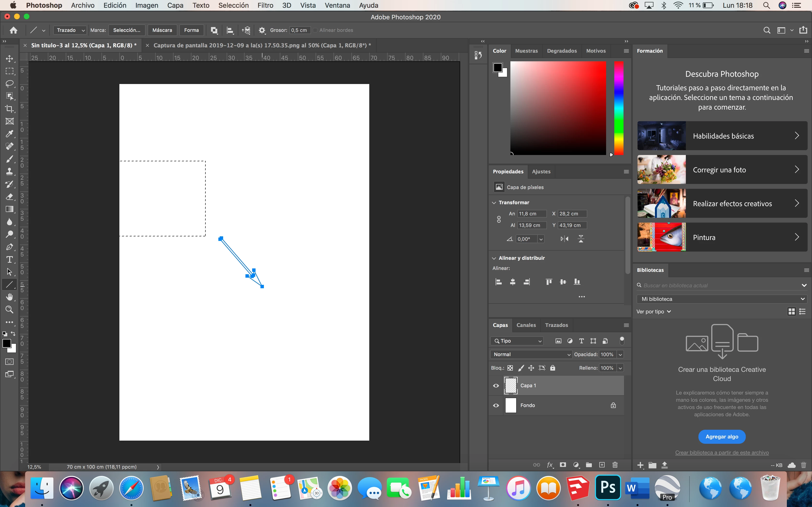Hide the Fondo layer visibility

(496, 405)
